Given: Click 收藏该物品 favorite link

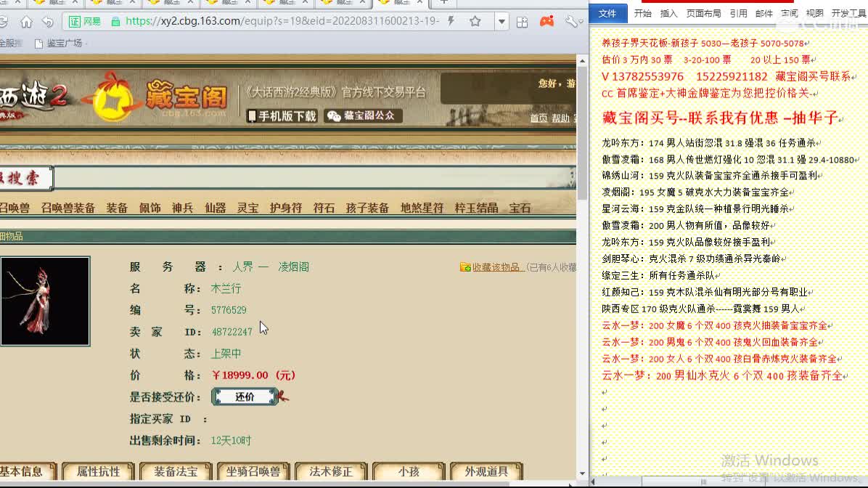Looking at the screenshot, I should (x=496, y=267).
